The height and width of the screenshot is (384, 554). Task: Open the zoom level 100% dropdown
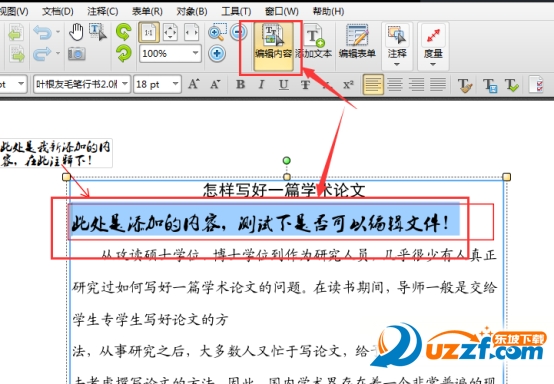[196, 53]
